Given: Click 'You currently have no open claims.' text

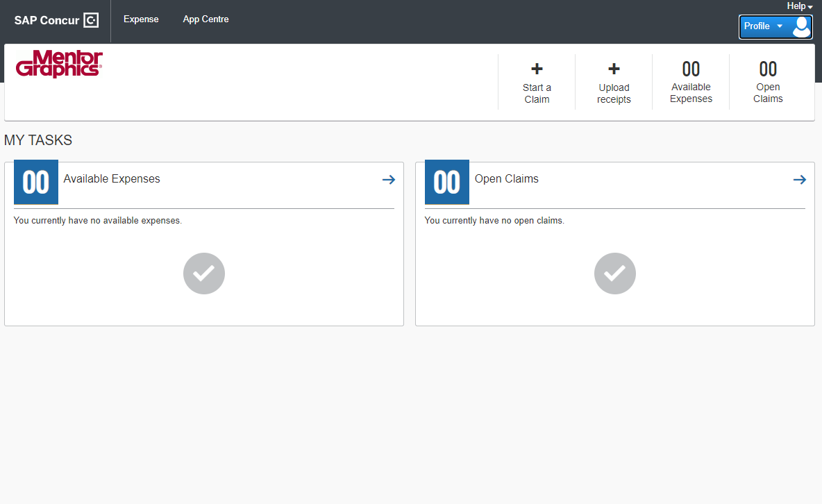Looking at the screenshot, I should pyautogui.click(x=494, y=221).
